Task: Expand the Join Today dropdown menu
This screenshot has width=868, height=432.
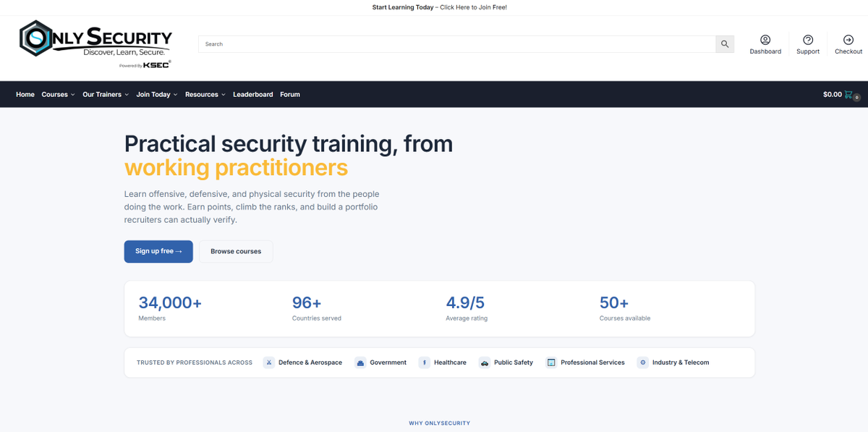Action: (x=157, y=95)
